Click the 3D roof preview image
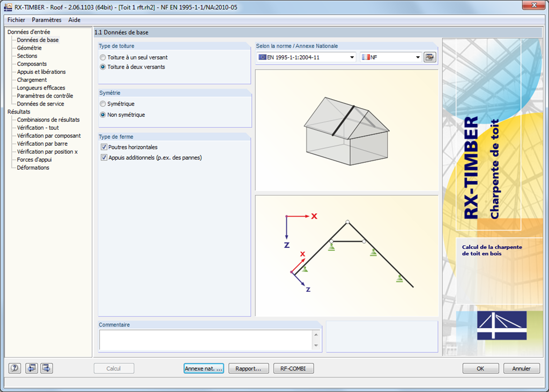 tap(347, 130)
